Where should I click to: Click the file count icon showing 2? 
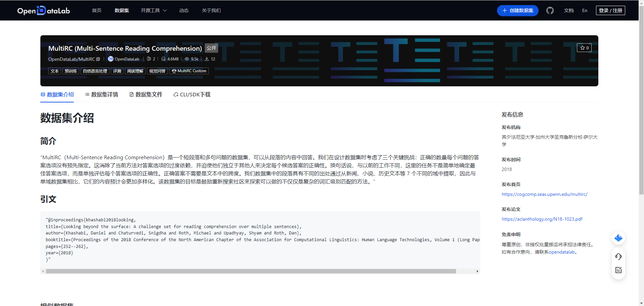[x=149, y=59]
